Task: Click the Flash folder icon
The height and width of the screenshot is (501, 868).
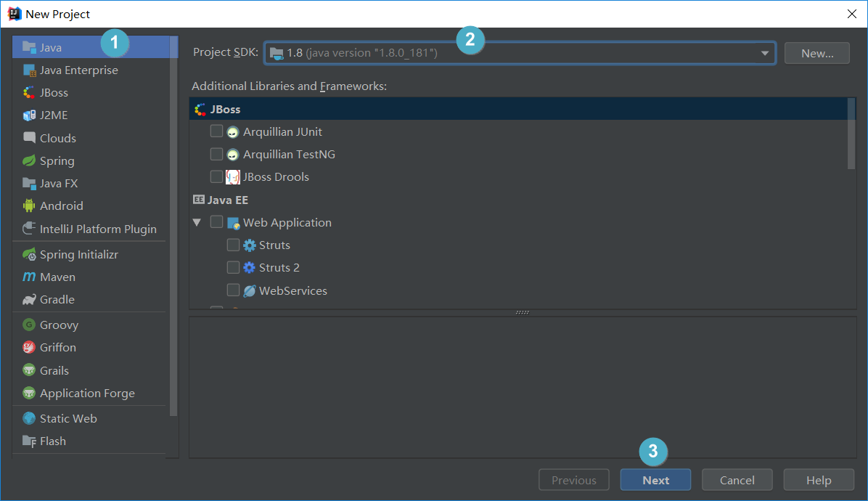Action: 29,441
